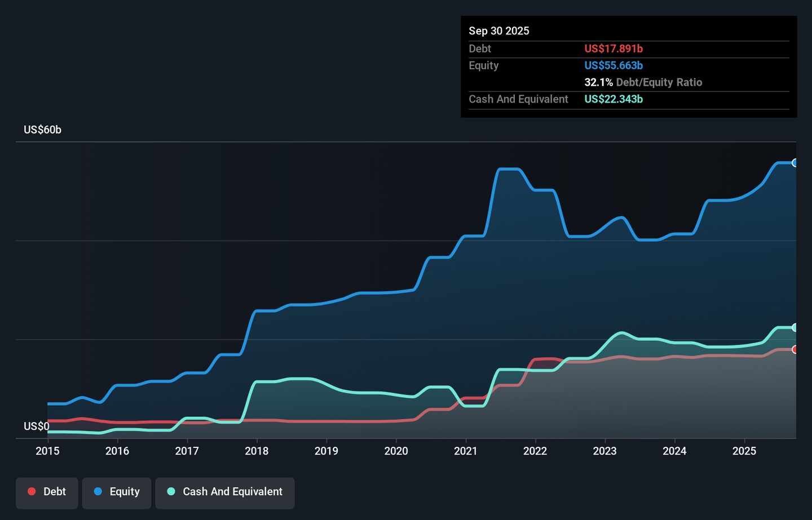Toggle the Debt series in the legend
The width and height of the screenshot is (812, 520).
point(47,492)
